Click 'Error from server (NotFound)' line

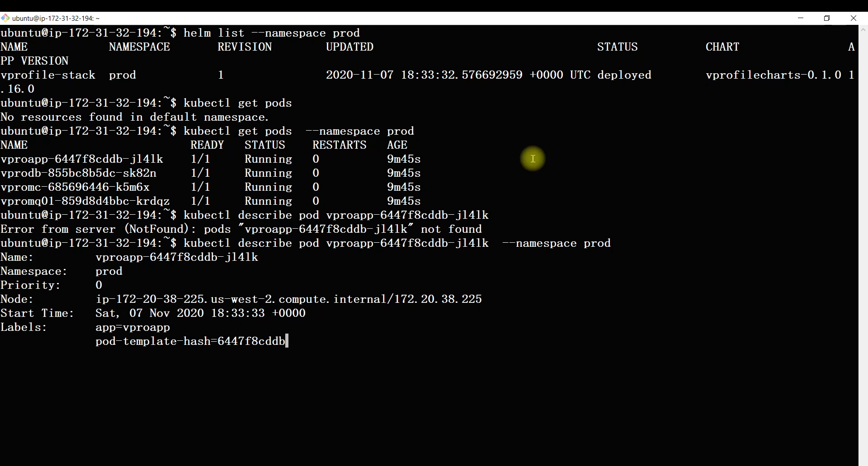[x=241, y=229]
